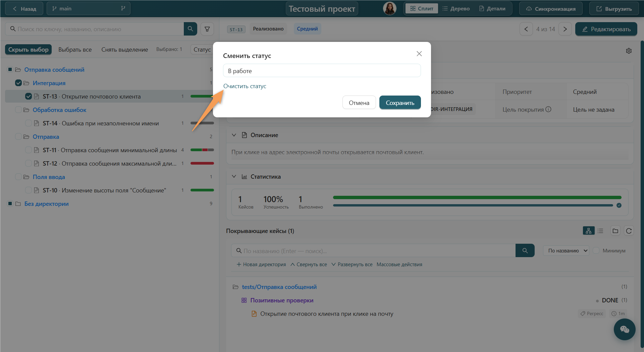This screenshot has width=644, height=352.
Task: Collapse the tests/Отправка сообщений folder
Action: pos(235,287)
